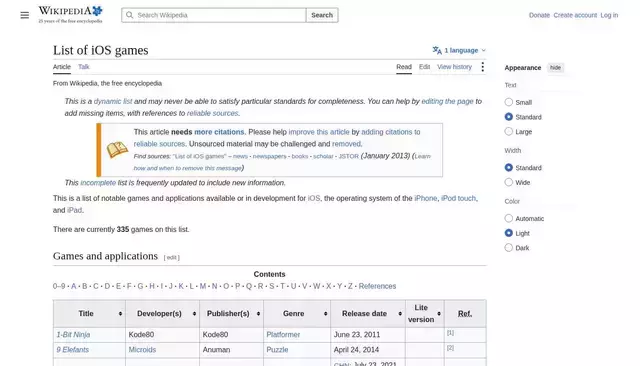640x366 pixels.
Task: Open the more options vertical dots menu
Action: pyautogui.click(x=482, y=67)
